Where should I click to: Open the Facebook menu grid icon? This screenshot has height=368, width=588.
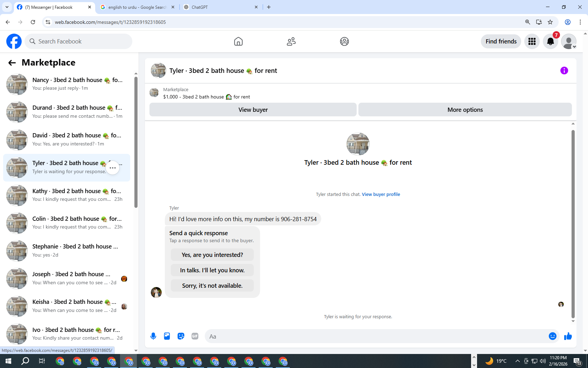(532, 41)
